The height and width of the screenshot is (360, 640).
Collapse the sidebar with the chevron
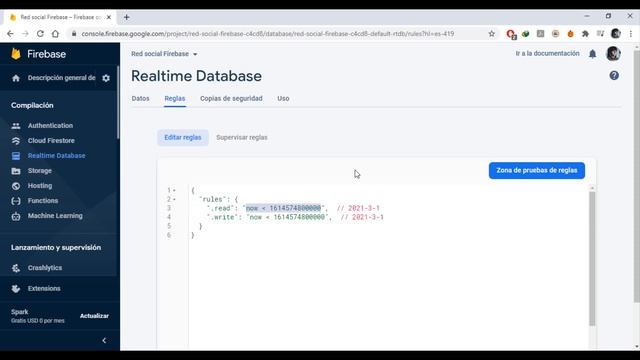pyautogui.click(x=104, y=340)
